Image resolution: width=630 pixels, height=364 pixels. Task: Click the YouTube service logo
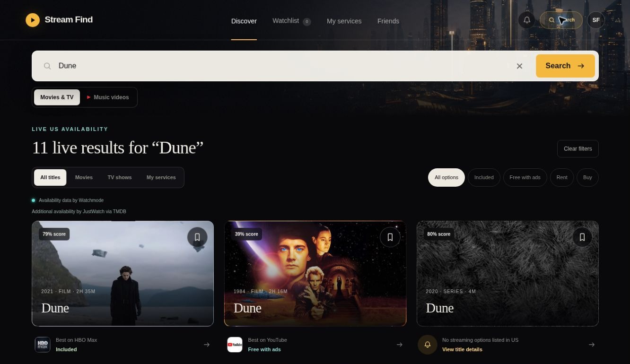[x=235, y=345]
